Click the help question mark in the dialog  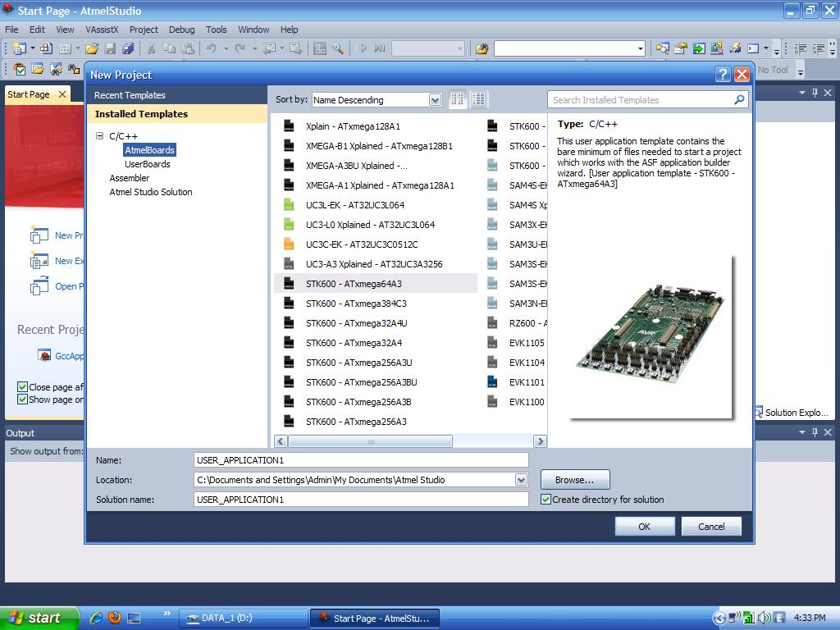click(x=723, y=75)
